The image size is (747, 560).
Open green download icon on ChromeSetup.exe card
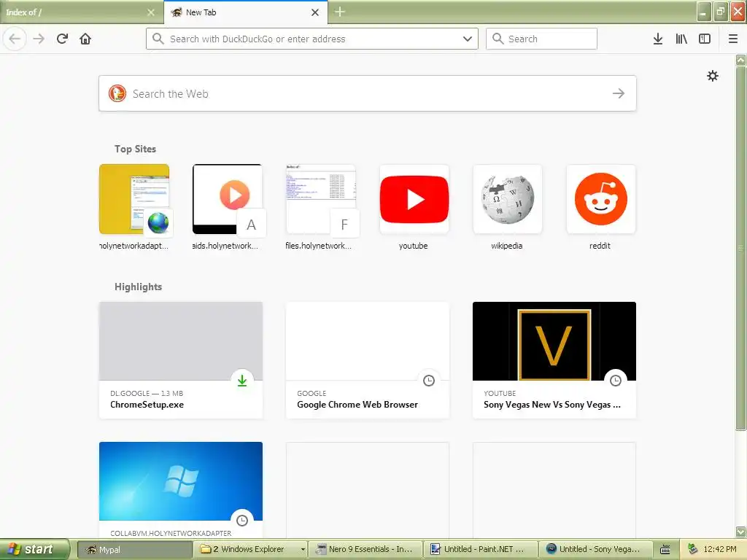242,380
